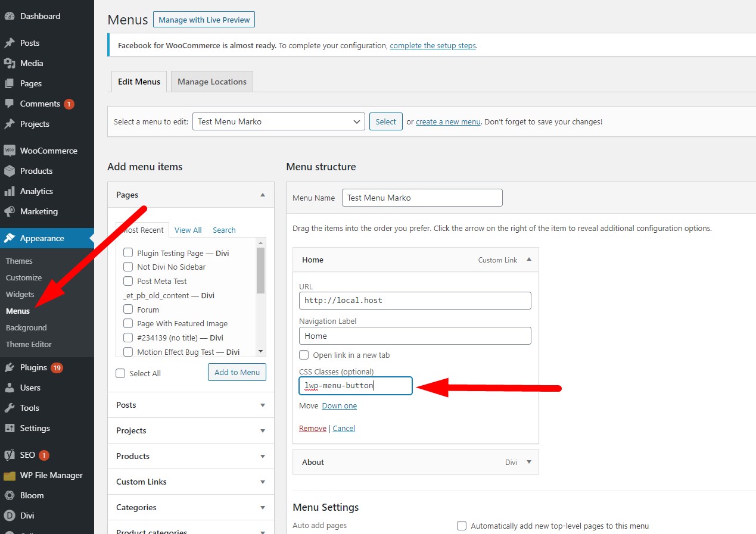Image resolution: width=756 pixels, height=534 pixels.
Task: Toggle the Select All checkbox
Action: [x=120, y=373]
